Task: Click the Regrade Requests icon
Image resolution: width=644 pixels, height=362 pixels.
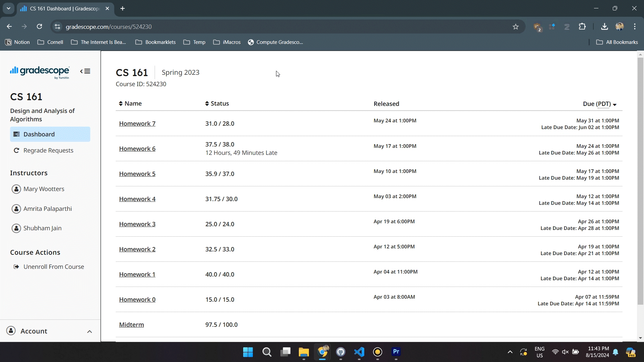Action: (x=16, y=150)
